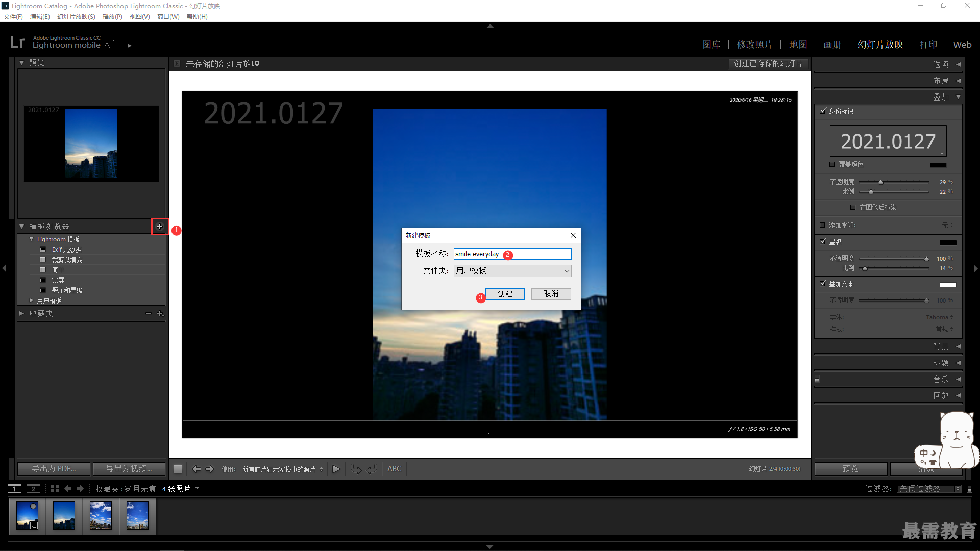Collapse right panel group arrow
The height and width of the screenshot is (551, 980).
coord(976,268)
